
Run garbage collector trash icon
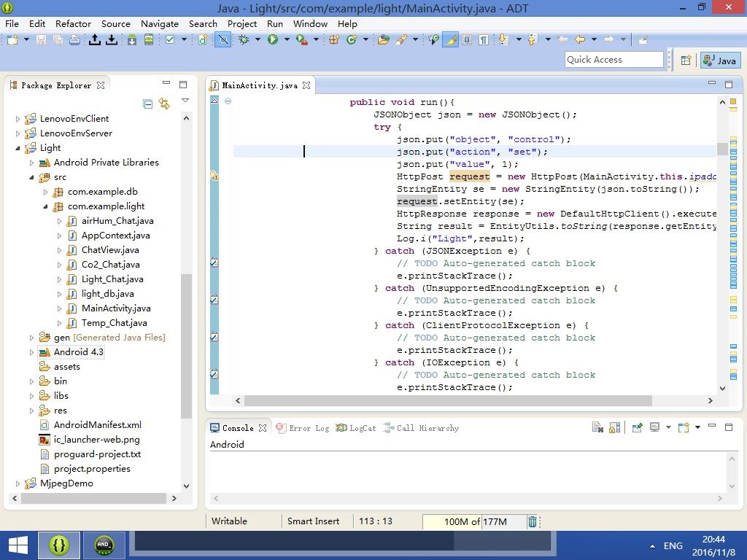[x=533, y=521]
